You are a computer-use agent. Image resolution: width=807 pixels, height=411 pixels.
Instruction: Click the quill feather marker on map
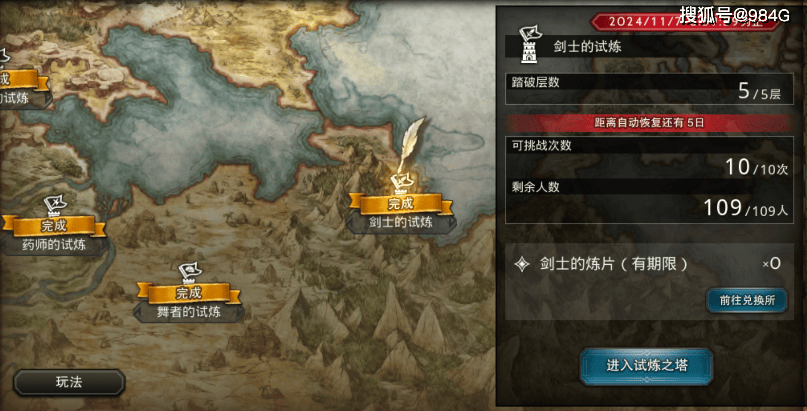[411, 145]
